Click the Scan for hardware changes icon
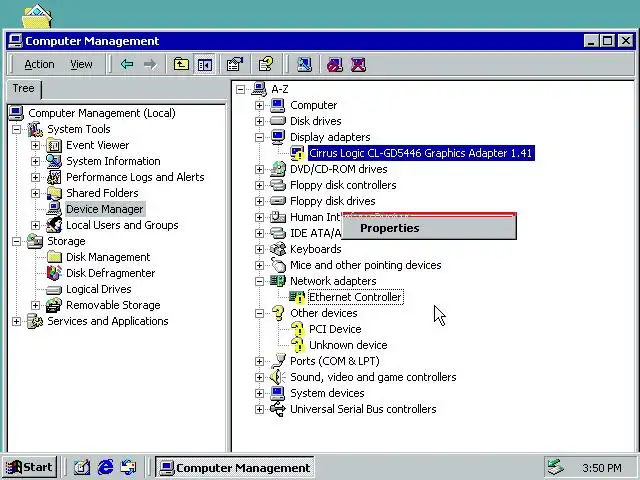The width and height of the screenshot is (640, 480). (304, 64)
